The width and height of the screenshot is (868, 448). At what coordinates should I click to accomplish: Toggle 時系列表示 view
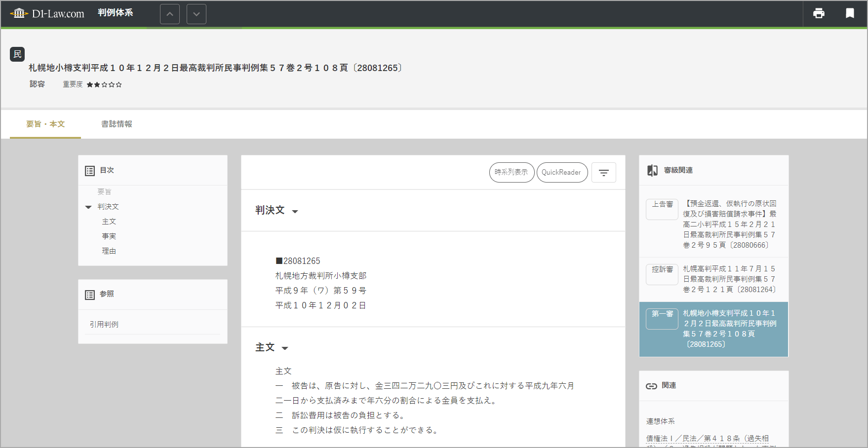(512, 172)
